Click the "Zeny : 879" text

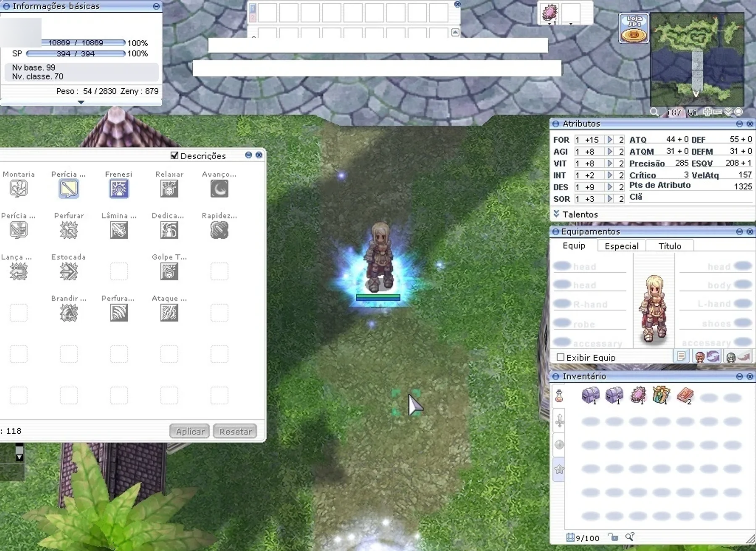coord(139,91)
